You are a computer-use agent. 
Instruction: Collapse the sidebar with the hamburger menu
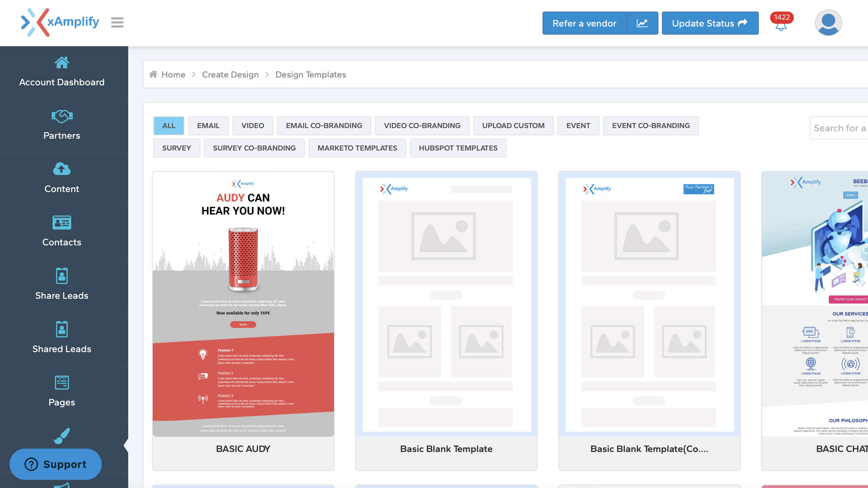(x=117, y=22)
